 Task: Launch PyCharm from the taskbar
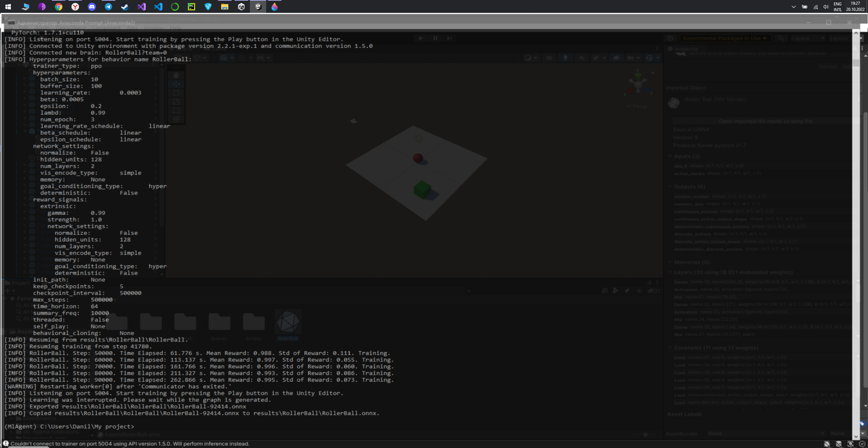pyautogui.click(x=191, y=6)
